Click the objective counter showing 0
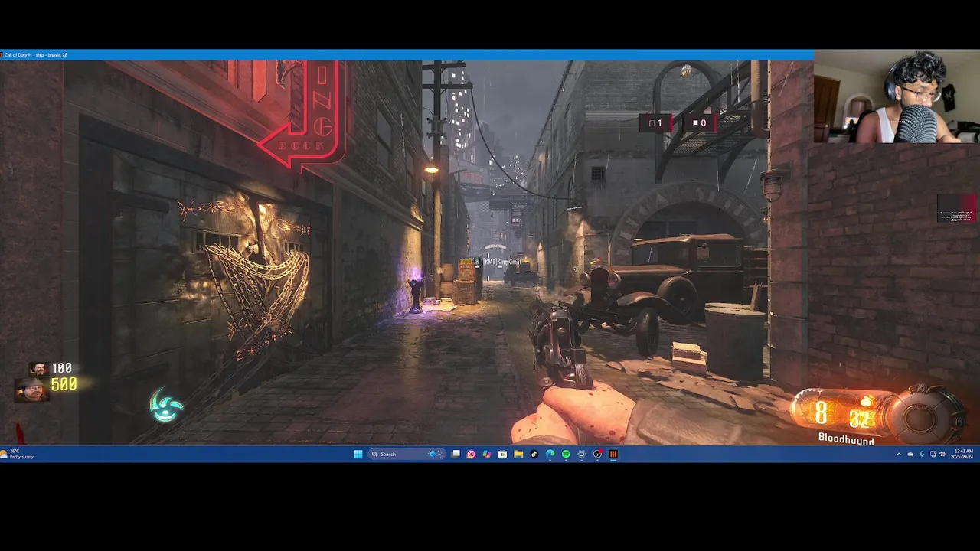 pos(699,122)
